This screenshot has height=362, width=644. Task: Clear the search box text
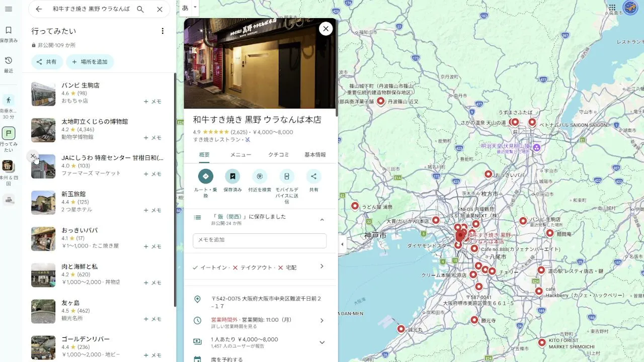[159, 9]
